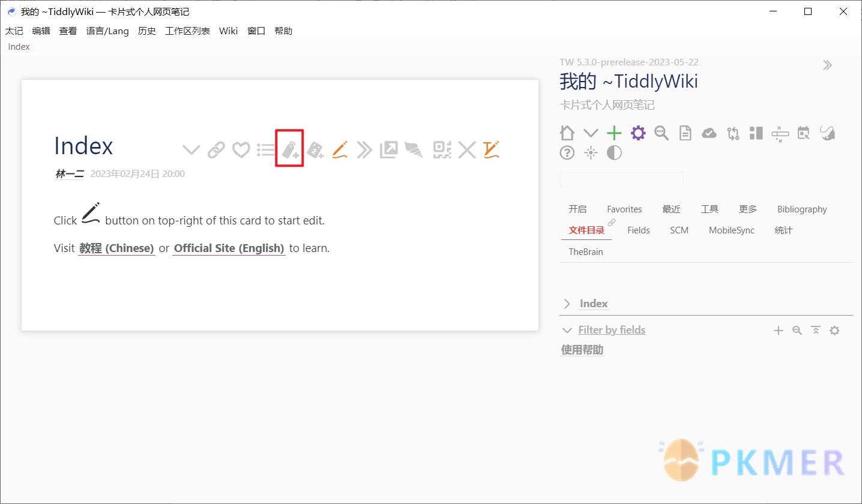Switch to the Favorites tab
This screenshot has height=504, width=862.
coord(624,209)
